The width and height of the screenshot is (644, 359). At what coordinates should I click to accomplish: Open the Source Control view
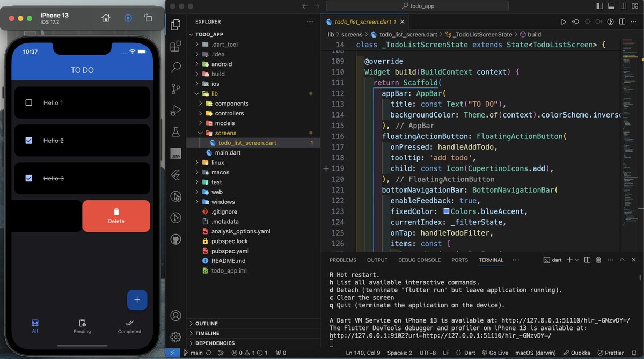(175, 89)
